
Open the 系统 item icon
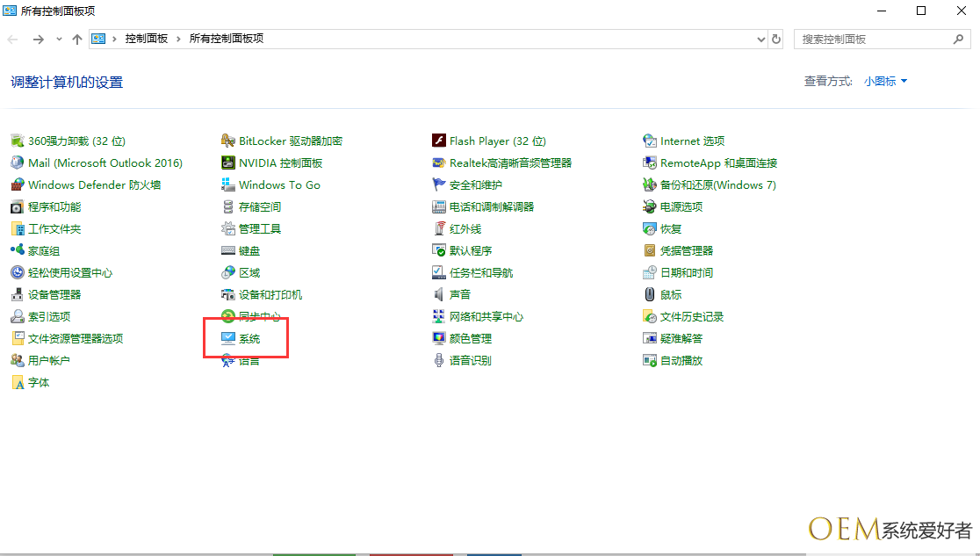point(228,338)
